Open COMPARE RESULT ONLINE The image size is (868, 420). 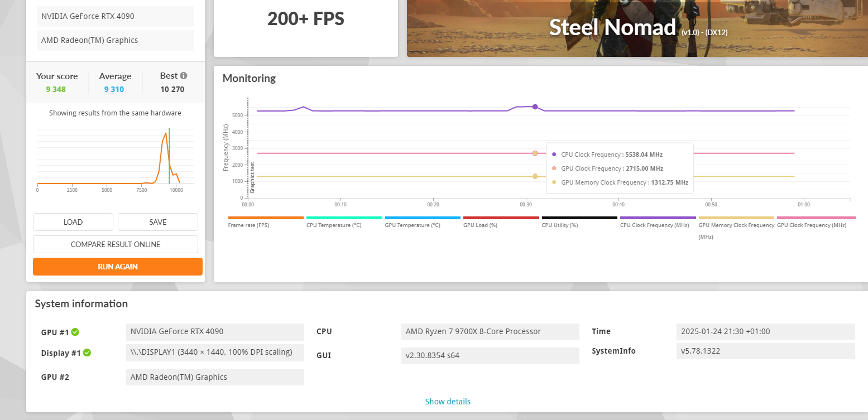pyautogui.click(x=116, y=244)
